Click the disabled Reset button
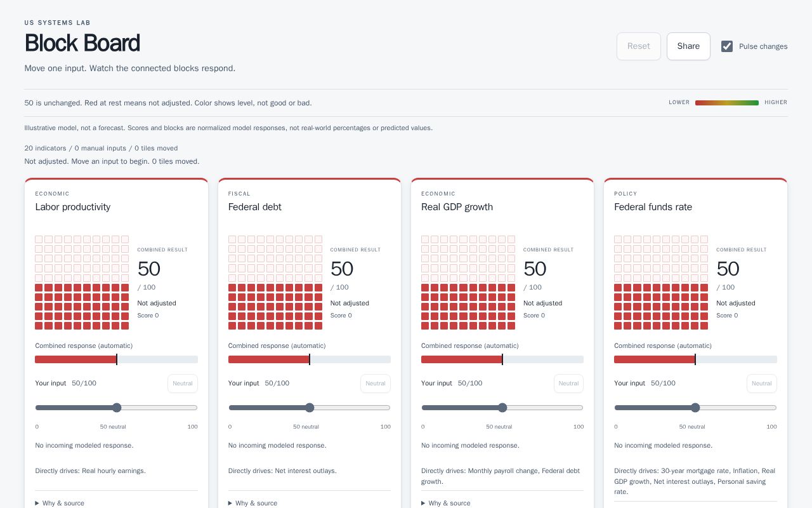This screenshot has height=508, width=812. click(639, 46)
